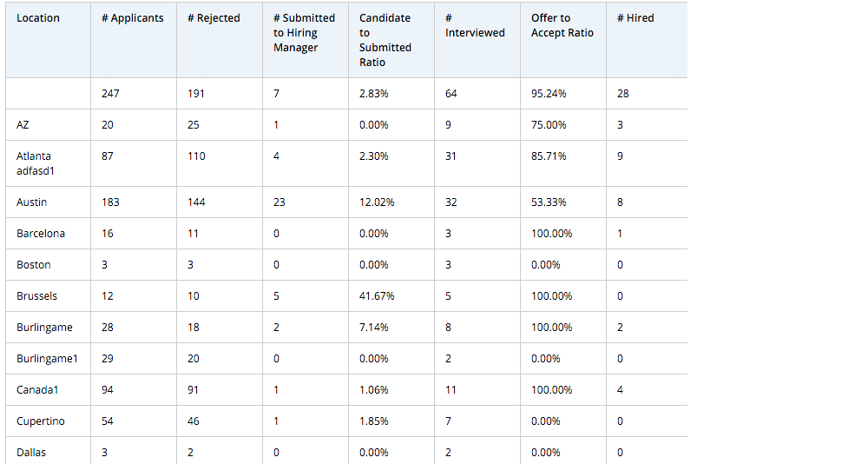This screenshot has height=464, width=868.
Task: Click the AZ location cell
Action: point(23,125)
